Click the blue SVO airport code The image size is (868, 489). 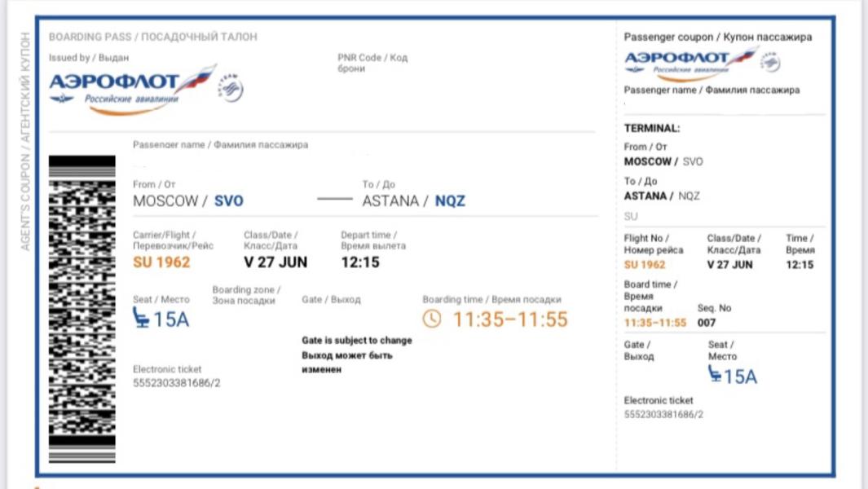click(228, 200)
